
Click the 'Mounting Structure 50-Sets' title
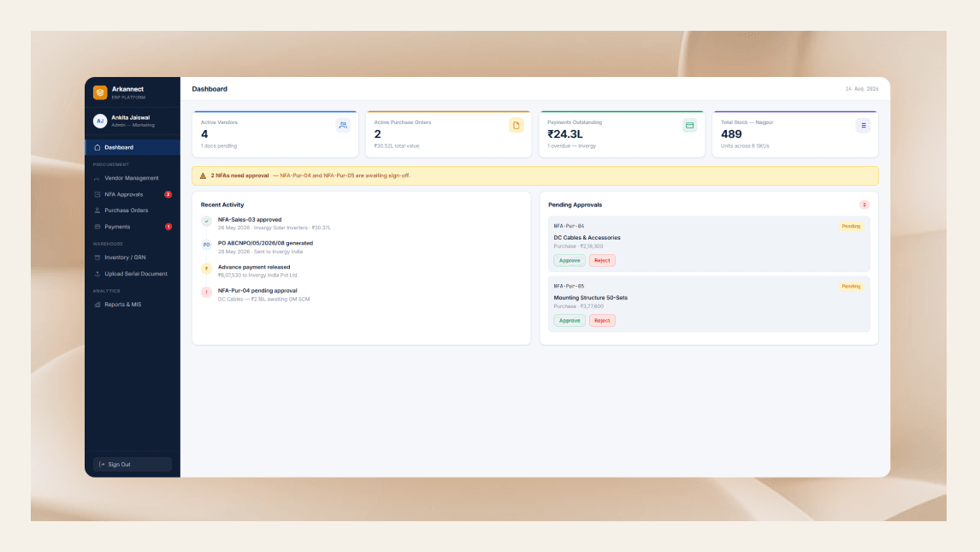click(x=591, y=298)
